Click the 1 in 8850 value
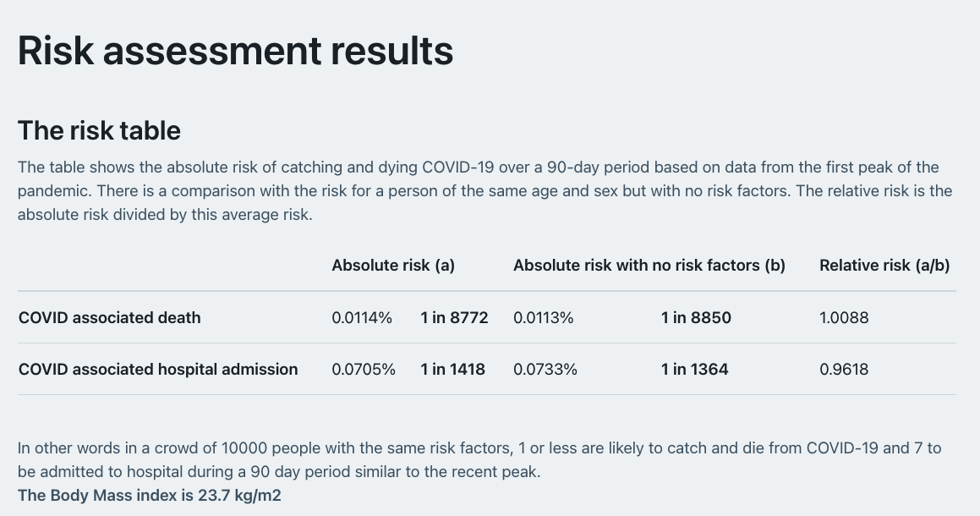 tap(696, 318)
